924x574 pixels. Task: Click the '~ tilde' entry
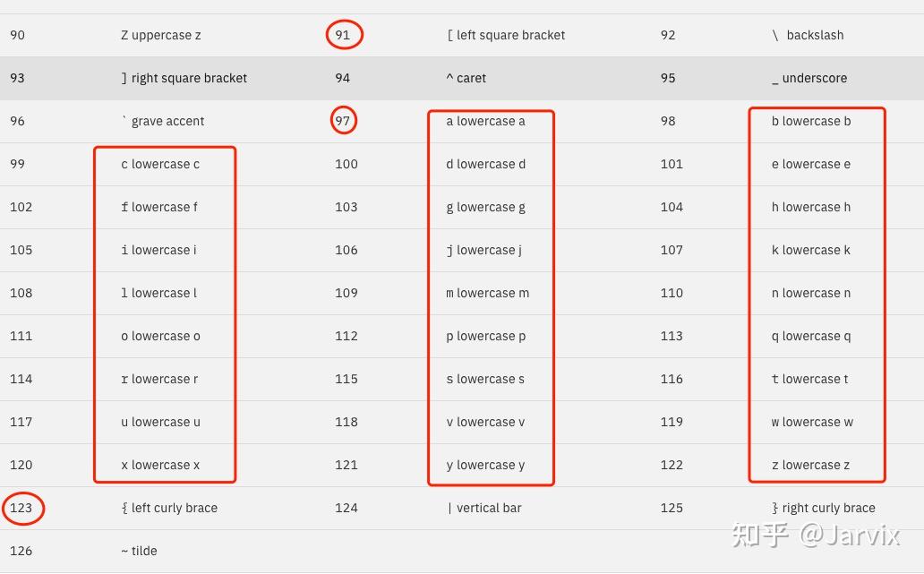coord(139,551)
